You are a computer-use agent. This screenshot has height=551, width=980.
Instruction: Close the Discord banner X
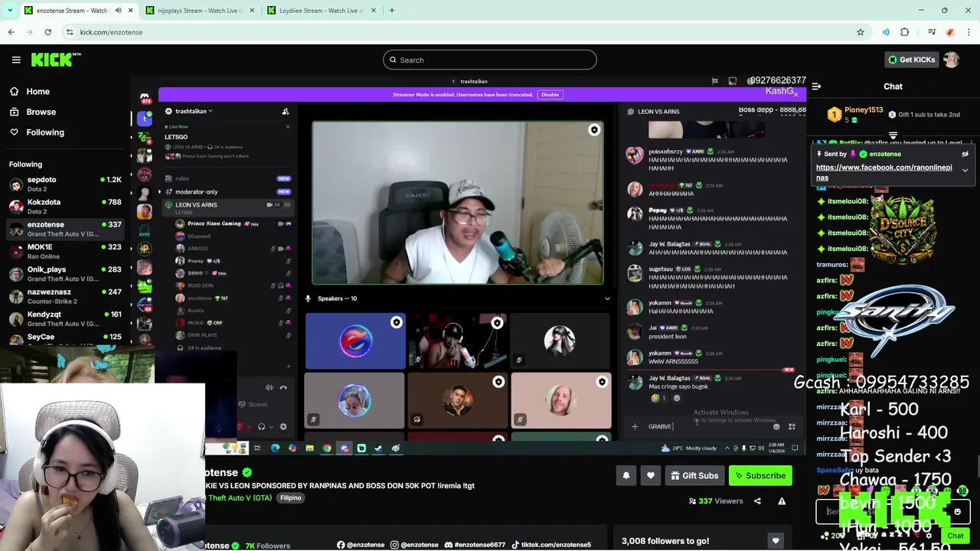coord(795,95)
